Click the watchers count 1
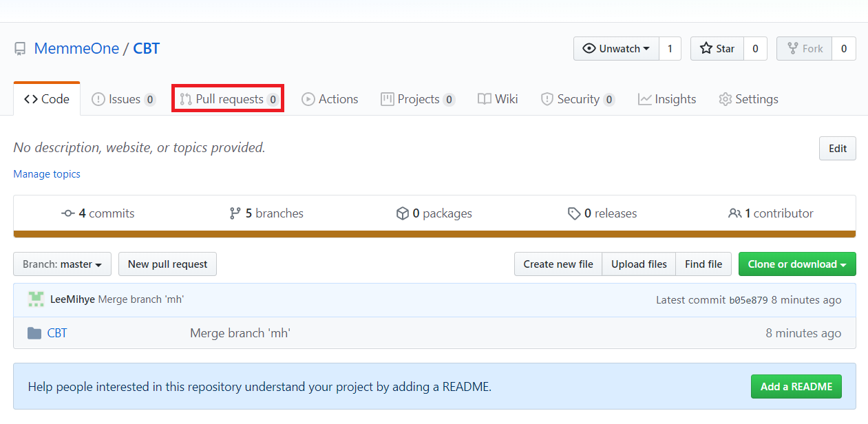Screen dimensions: 868x424 tap(670, 48)
